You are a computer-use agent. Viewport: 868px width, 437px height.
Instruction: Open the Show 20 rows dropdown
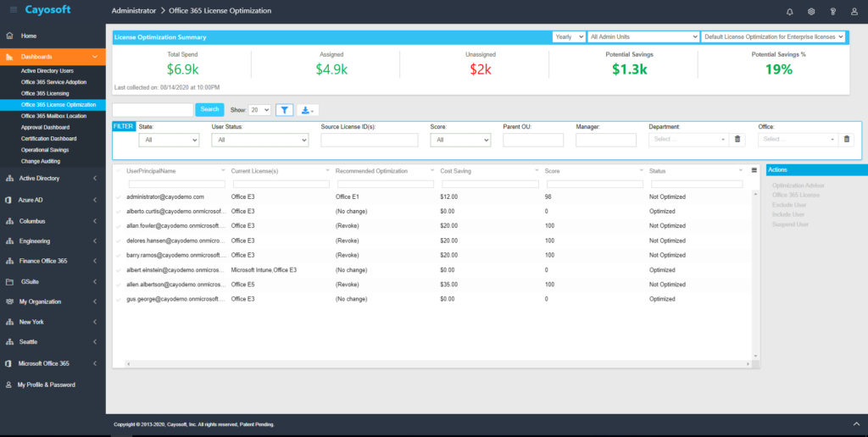click(x=259, y=109)
